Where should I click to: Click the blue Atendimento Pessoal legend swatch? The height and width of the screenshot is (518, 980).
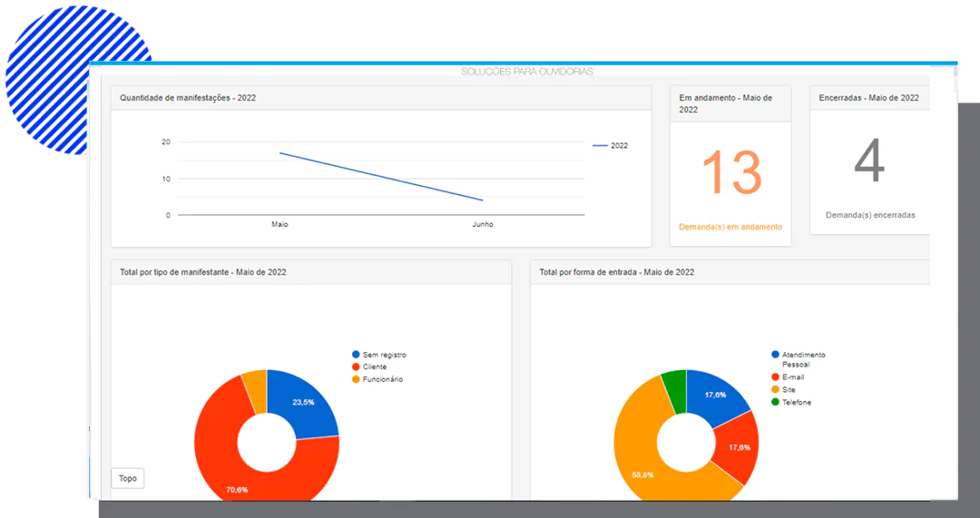click(x=775, y=355)
